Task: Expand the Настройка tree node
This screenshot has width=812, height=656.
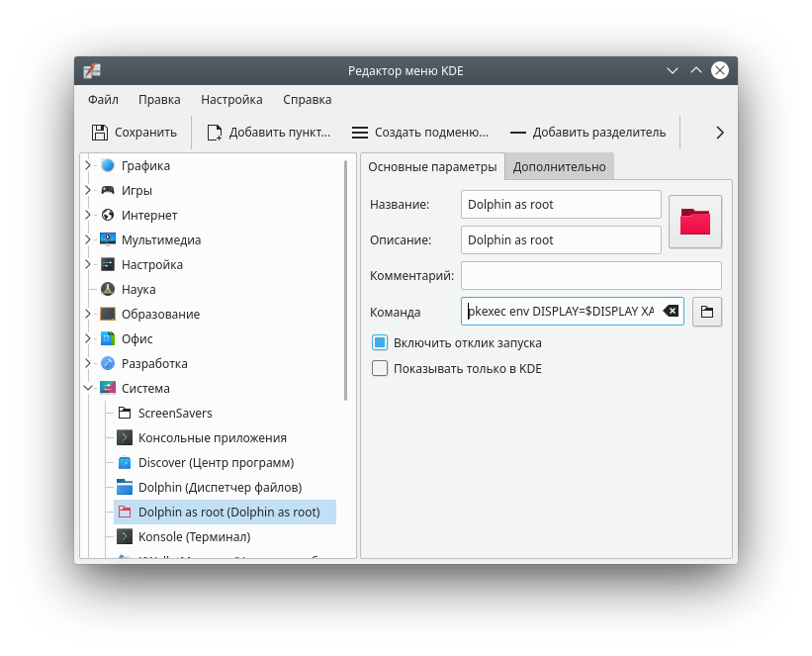Action: [88, 264]
